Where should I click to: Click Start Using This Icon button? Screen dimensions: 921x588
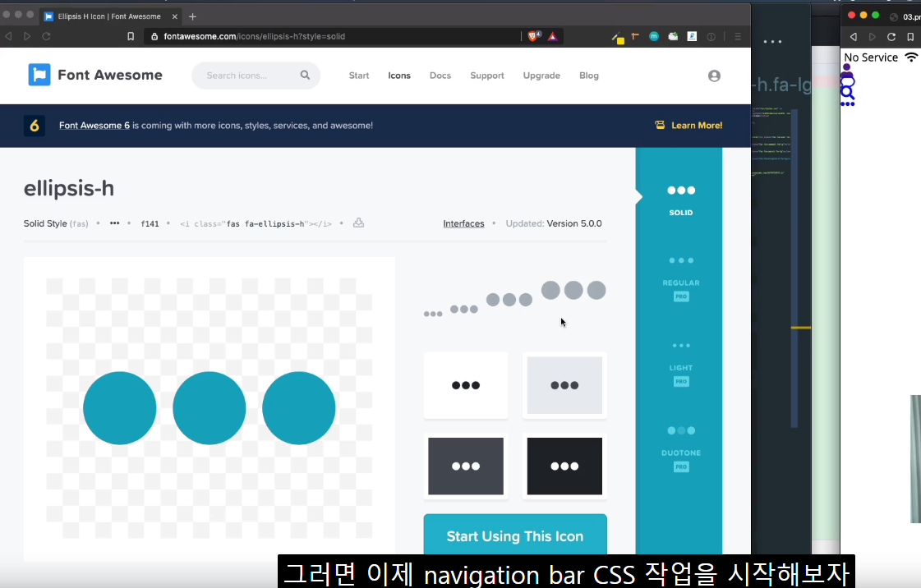tap(515, 535)
